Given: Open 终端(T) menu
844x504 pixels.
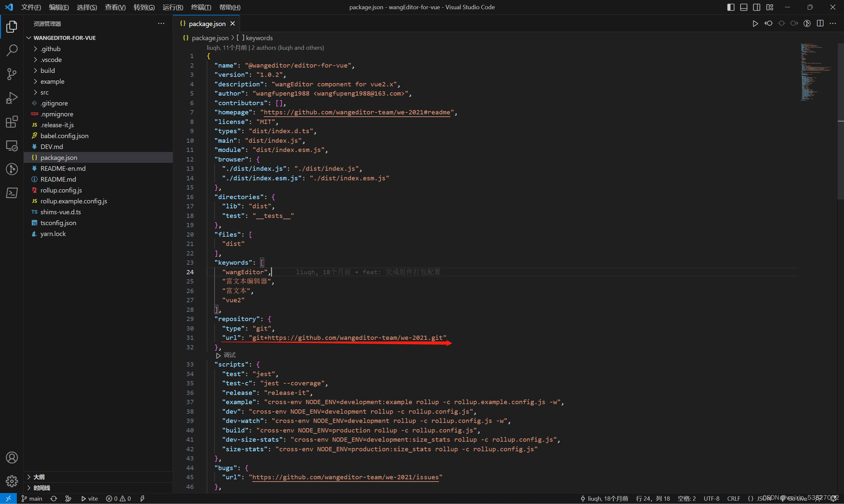Looking at the screenshot, I should 201,7.
